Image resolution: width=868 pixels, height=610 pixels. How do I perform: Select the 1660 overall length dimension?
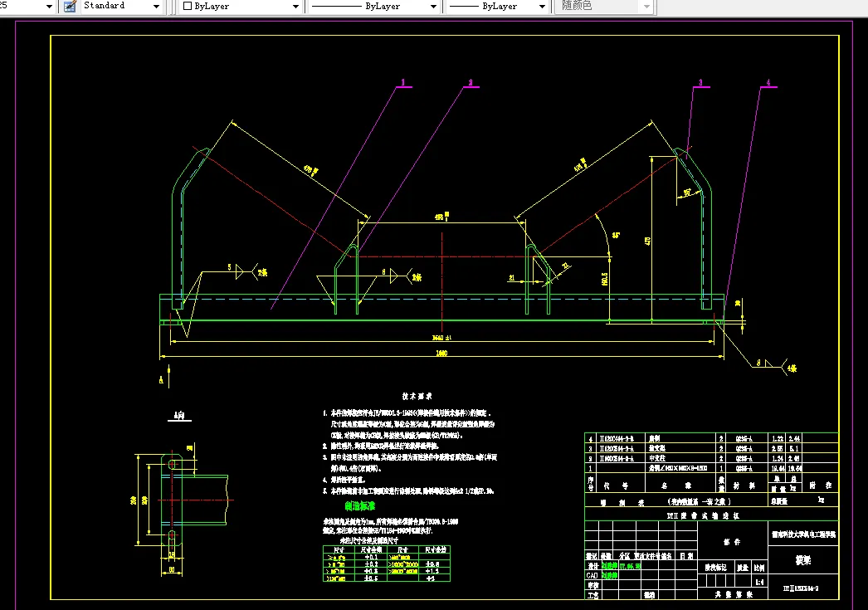(441, 353)
